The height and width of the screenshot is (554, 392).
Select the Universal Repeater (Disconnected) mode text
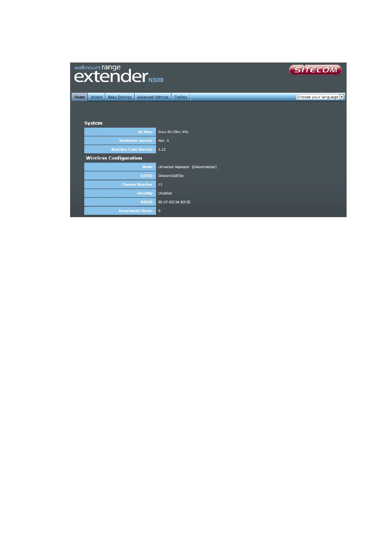click(x=187, y=167)
